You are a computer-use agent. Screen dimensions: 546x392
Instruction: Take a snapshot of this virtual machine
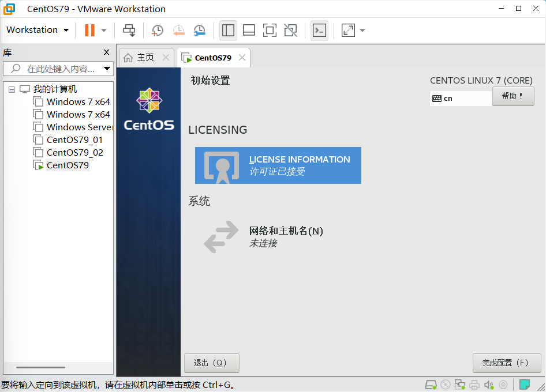(x=158, y=30)
